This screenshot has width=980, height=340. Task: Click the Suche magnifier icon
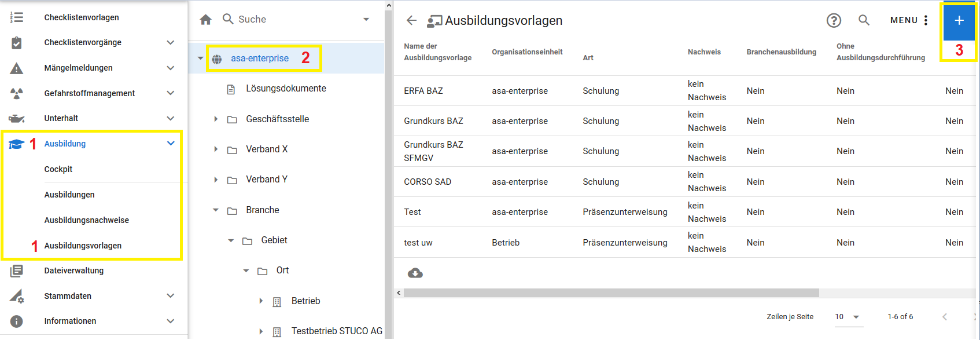pyautogui.click(x=228, y=19)
